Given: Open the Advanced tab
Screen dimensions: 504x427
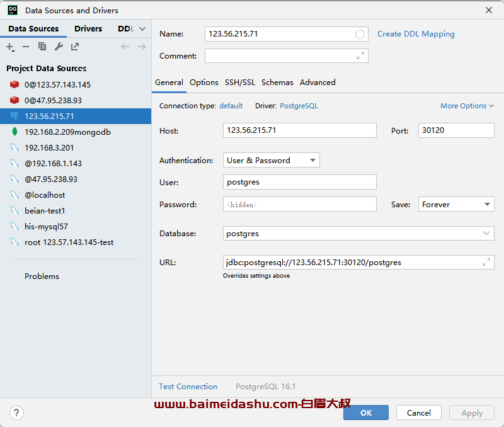Looking at the screenshot, I should [318, 83].
